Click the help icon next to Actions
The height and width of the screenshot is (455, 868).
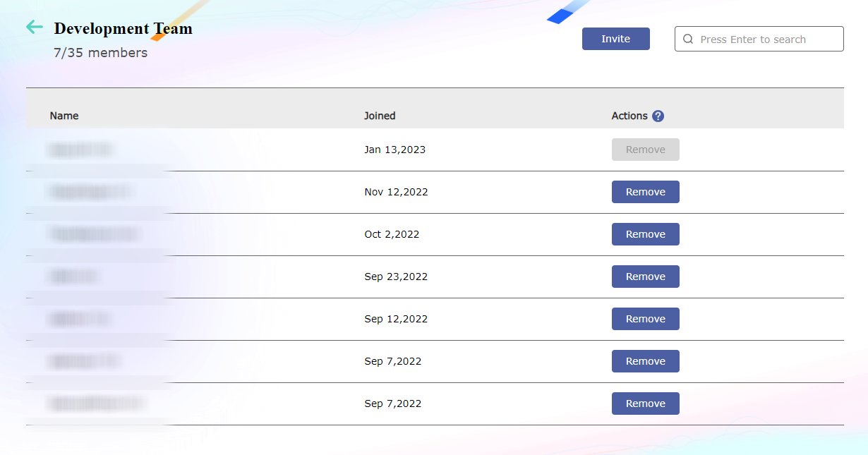pos(658,116)
